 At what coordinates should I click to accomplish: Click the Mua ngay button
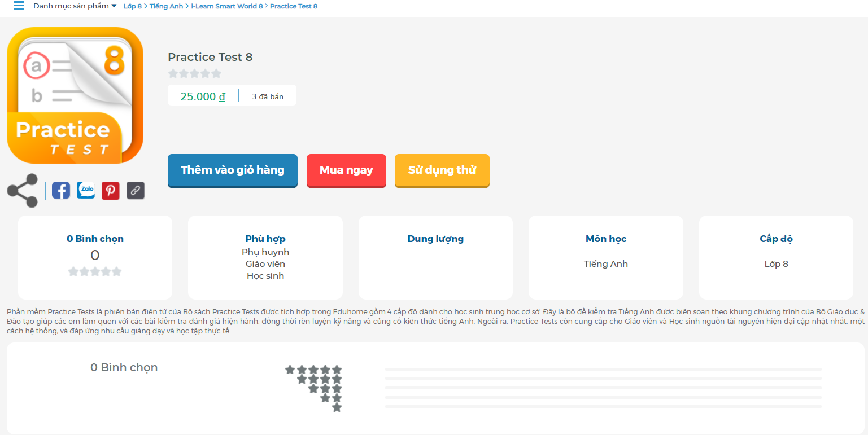[346, 170]
